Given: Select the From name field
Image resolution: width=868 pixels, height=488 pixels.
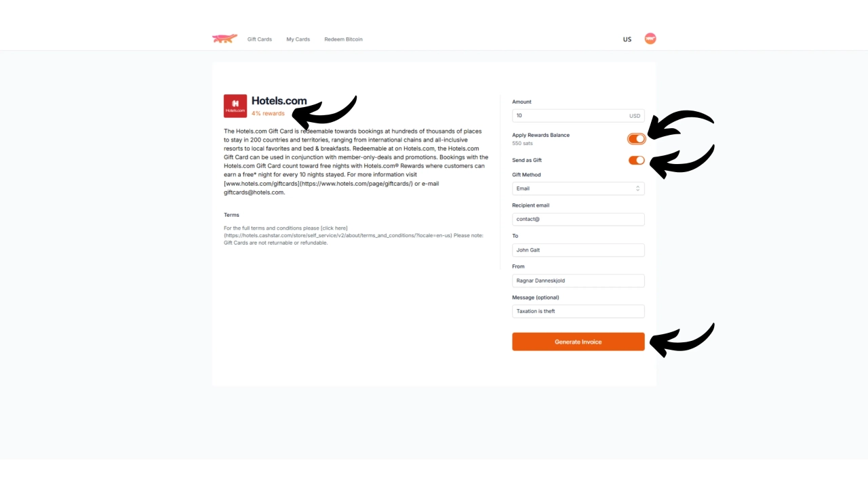Looking at the screenshot, I should pos(578,281).
